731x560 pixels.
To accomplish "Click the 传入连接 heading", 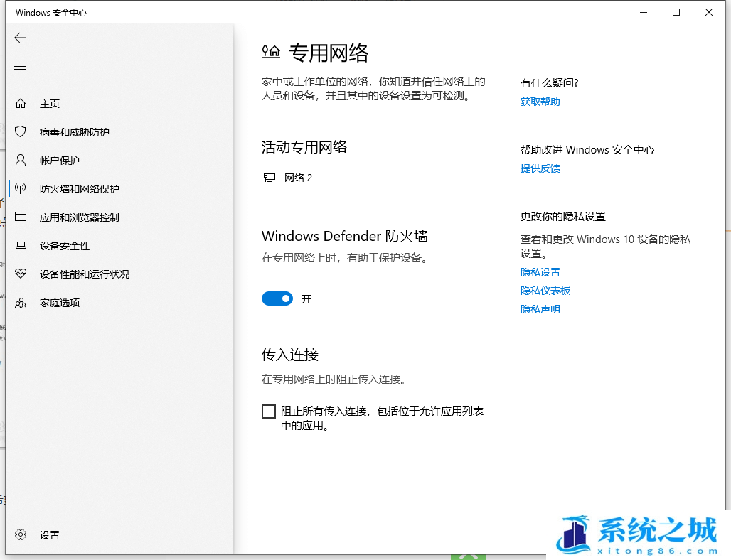I will pyautogui.click(x=289, y=355).
